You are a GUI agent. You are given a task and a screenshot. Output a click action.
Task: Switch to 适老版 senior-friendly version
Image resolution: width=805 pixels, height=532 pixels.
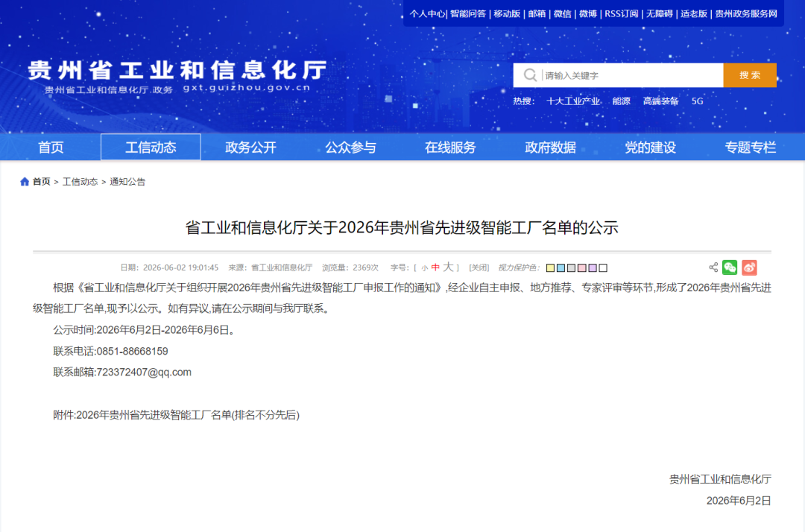(694, 14)
